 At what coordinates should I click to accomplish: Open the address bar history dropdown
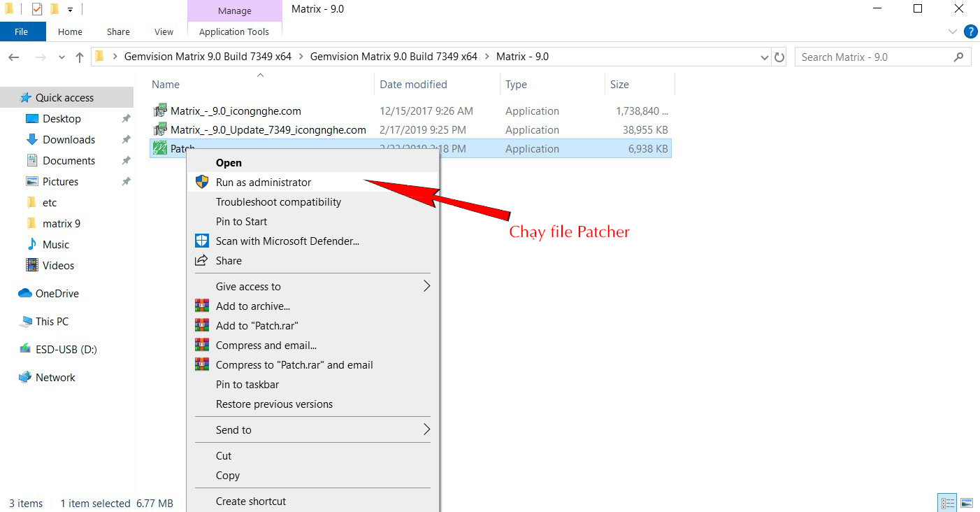pos(765,57)
